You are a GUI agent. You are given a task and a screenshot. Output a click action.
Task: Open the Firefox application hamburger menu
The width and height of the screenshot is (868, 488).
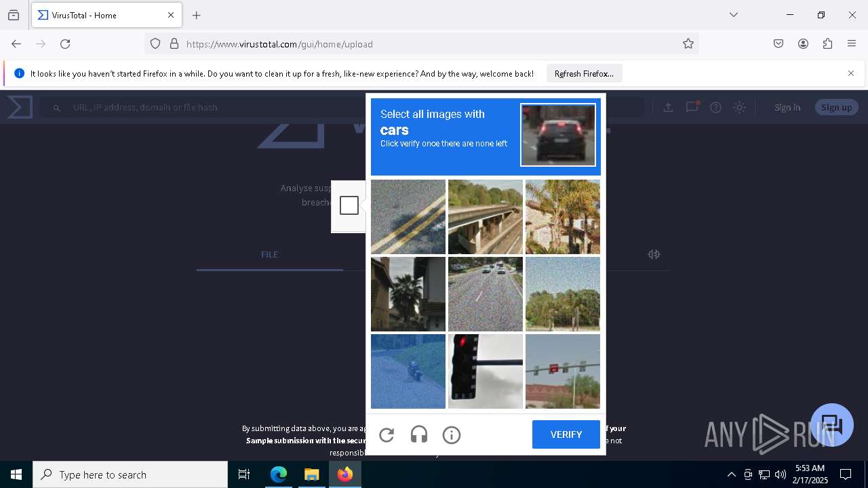click(x=852, y=44)
